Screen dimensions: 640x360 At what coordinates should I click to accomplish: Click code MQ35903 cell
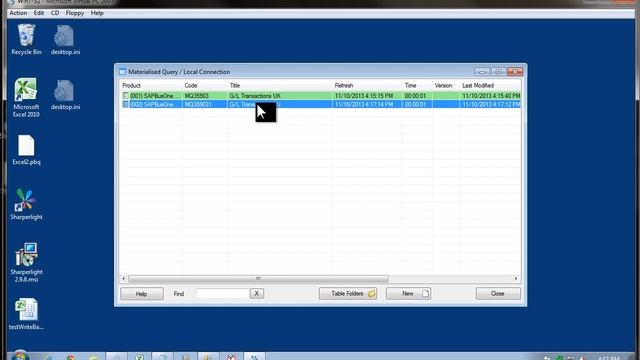coord(197,96)
